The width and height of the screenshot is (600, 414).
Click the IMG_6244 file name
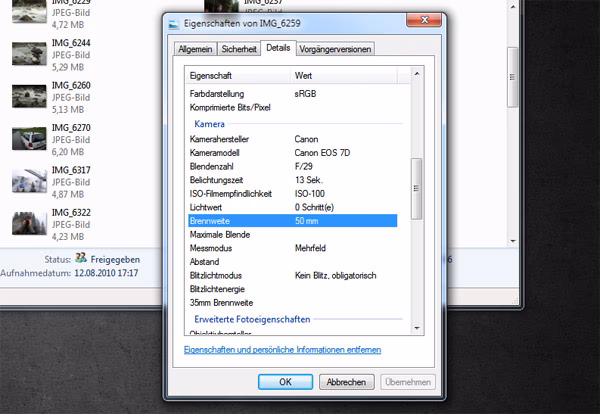pos(71,43)
